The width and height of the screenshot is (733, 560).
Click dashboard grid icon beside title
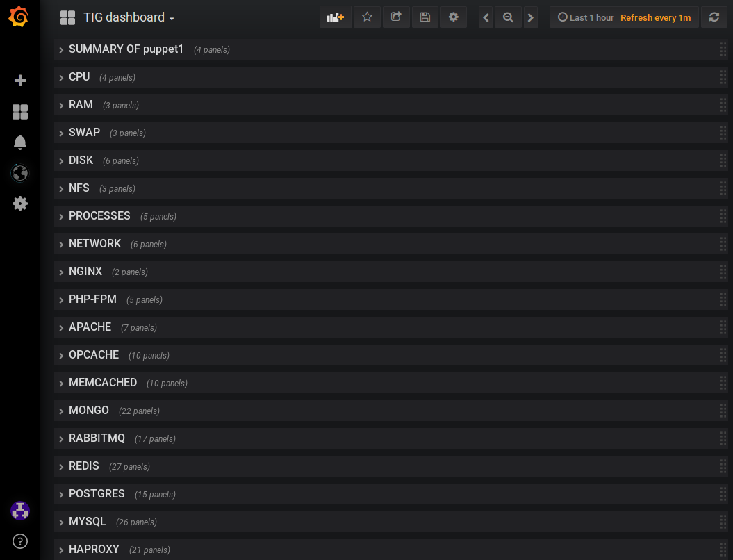(x=68, y=18)
